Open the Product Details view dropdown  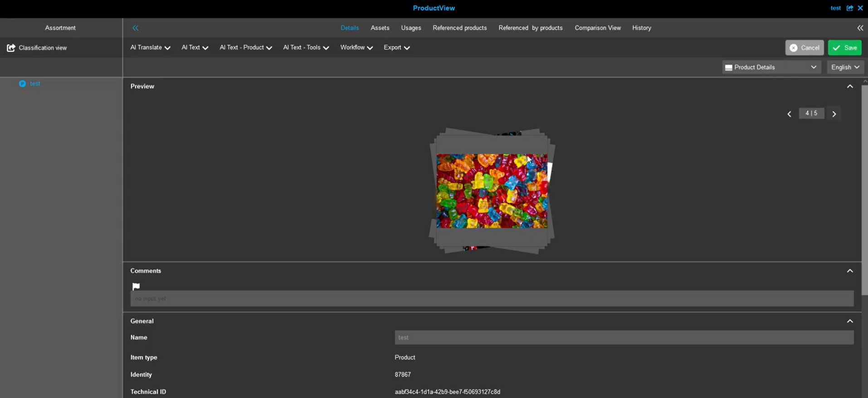coord(771,67)
